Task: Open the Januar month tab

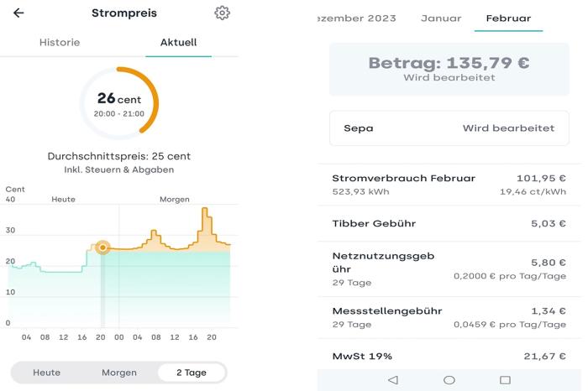Action: point(441,18)
